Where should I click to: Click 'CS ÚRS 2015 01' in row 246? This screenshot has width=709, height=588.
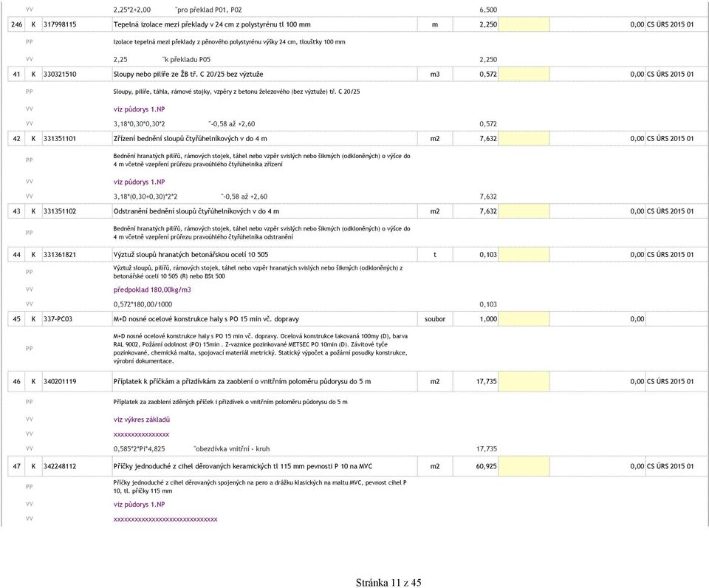click(x=670, y=24)
